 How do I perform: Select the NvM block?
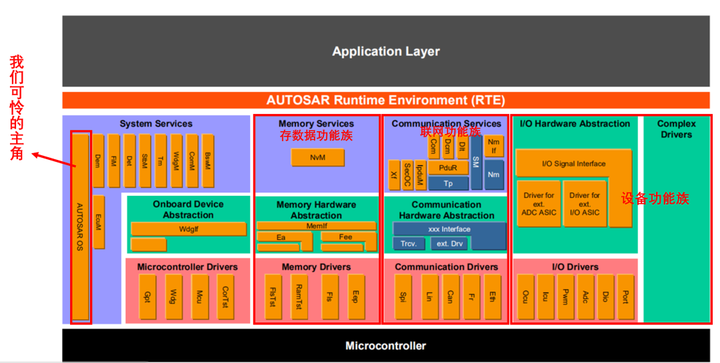[317, 157]
